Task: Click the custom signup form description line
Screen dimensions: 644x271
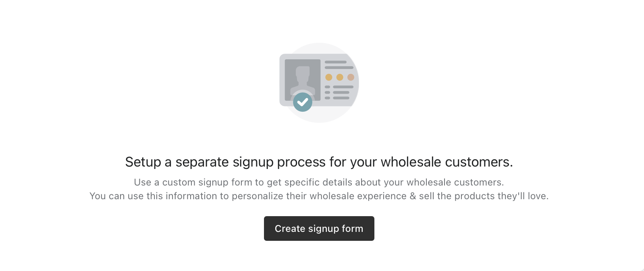Action: 319,182
